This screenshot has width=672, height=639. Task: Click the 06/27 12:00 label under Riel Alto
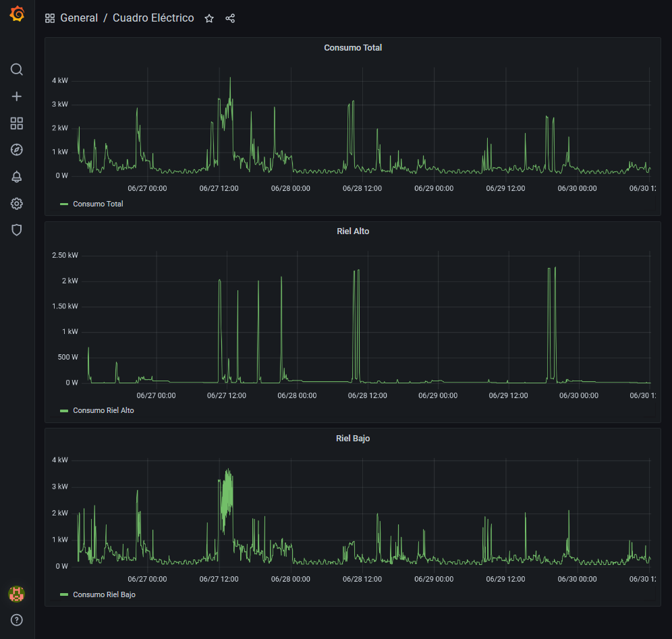[x=227, y=395]
